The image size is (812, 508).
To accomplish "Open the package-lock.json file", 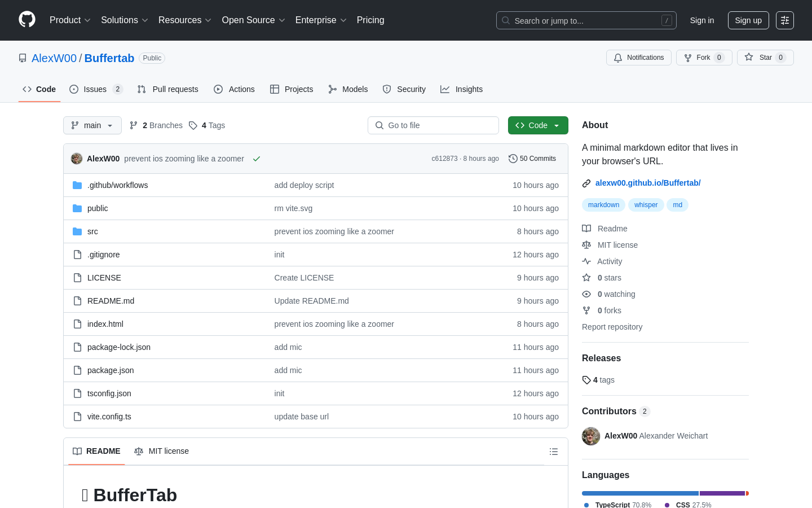I will click(119, 347).
